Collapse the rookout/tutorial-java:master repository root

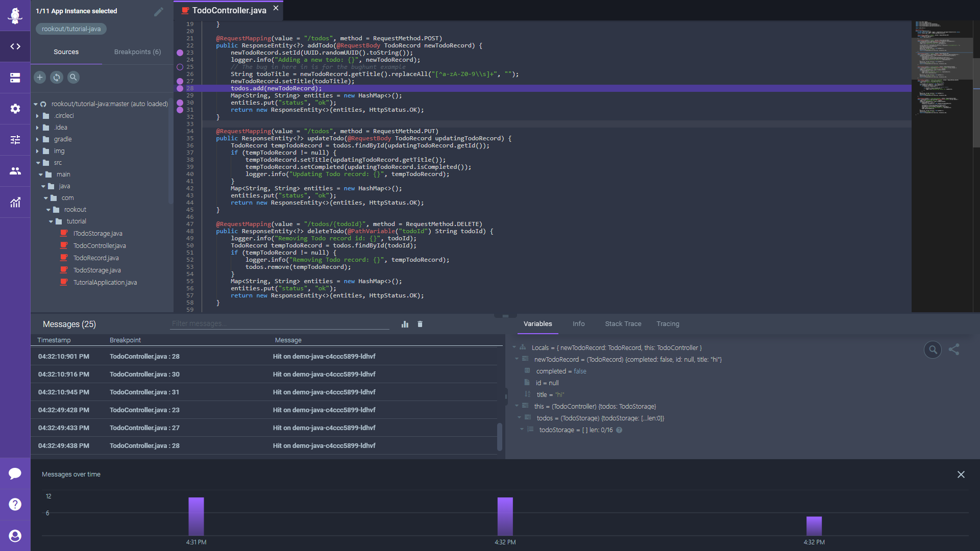point(36,104)
